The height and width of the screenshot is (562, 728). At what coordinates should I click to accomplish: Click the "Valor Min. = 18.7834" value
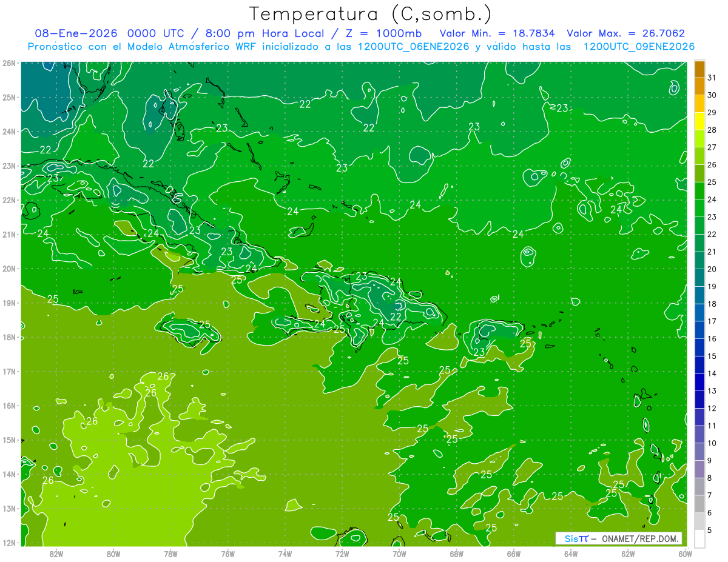497,33
